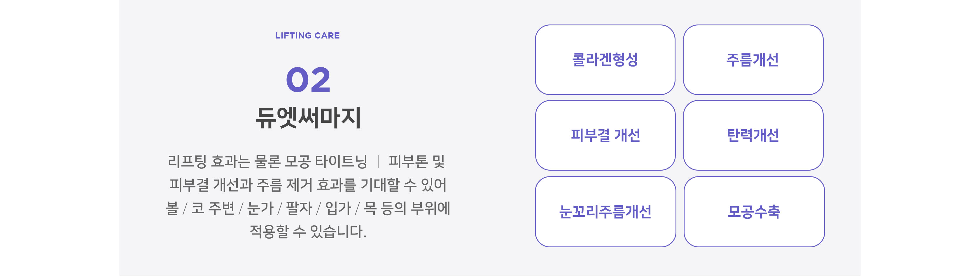Choose the 탄력개선 box
Viewport: 980px width, 280px height.
coord(753,135)
